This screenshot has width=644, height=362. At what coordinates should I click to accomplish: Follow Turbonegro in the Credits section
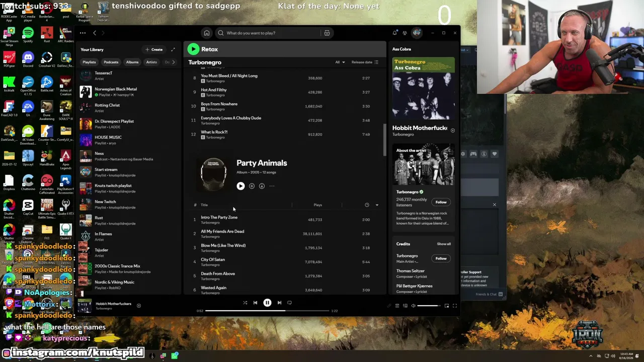pyautogui.click(x=441, y=258)
